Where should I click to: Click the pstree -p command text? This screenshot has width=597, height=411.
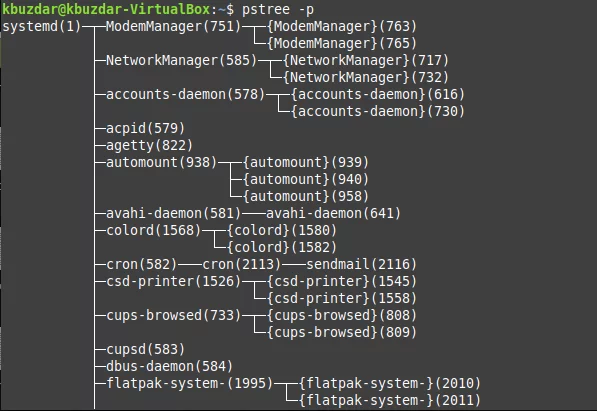278,10
